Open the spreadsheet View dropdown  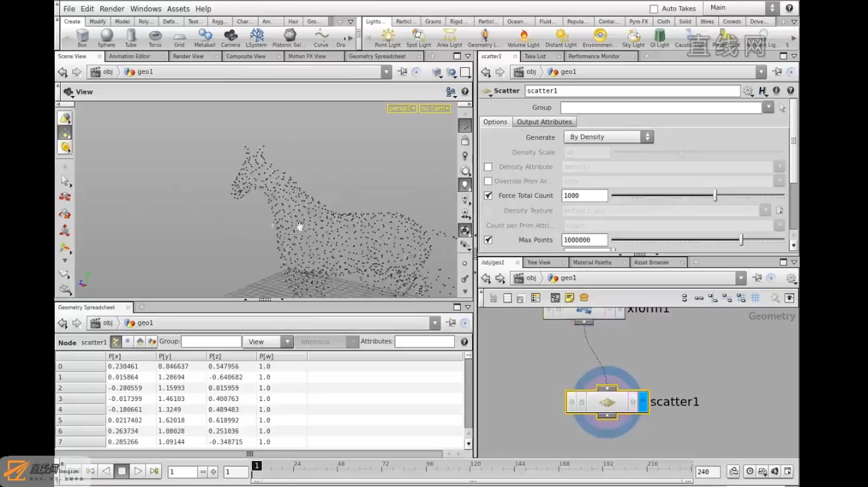pos(267,342)
